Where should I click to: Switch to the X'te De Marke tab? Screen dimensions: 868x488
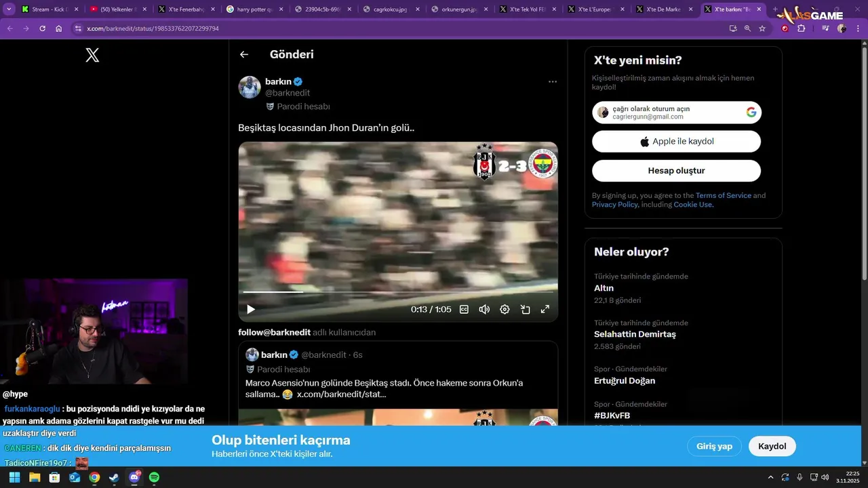(x=665, y=9)
